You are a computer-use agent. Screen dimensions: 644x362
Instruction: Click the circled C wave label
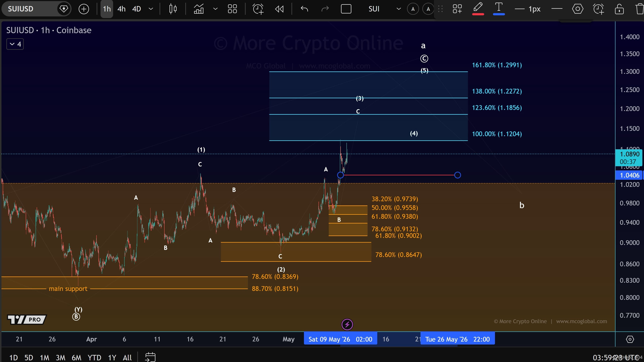[424, 59]
